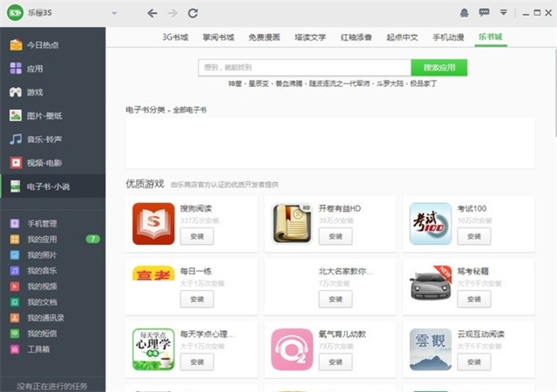Open the 应用 section
This screenshot has width=557, height=392.
coord(52,69)
